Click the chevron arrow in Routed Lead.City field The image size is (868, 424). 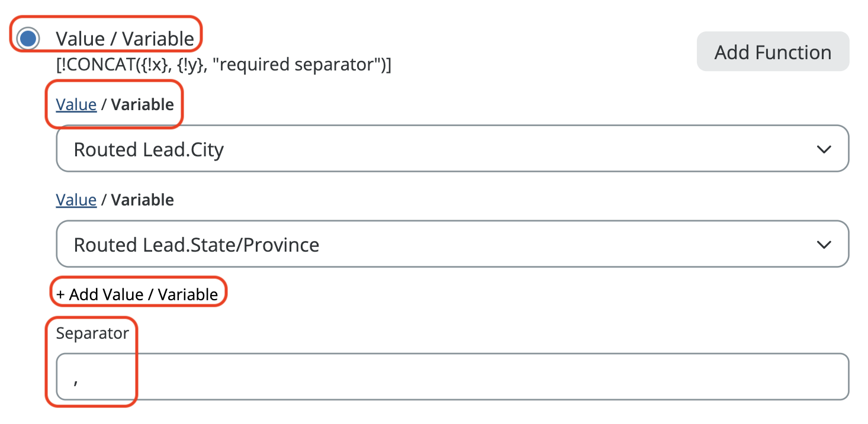(x=824, y=149)
